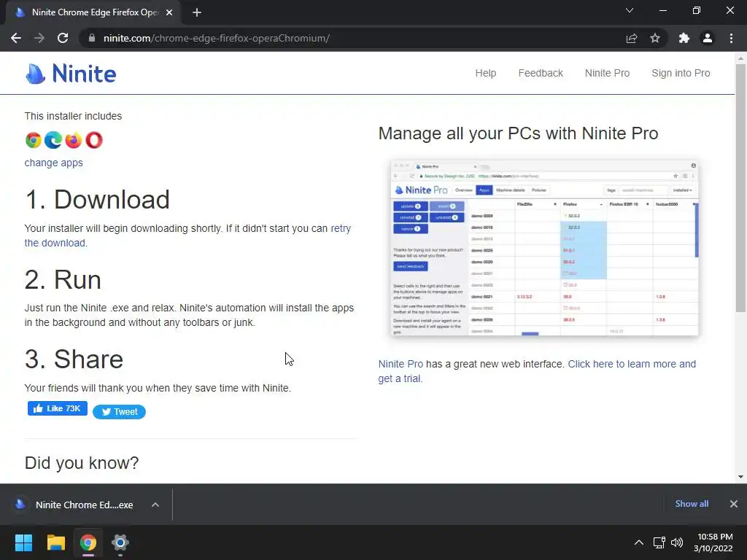
Task: View site information lock icon
Action: point(91,38)
